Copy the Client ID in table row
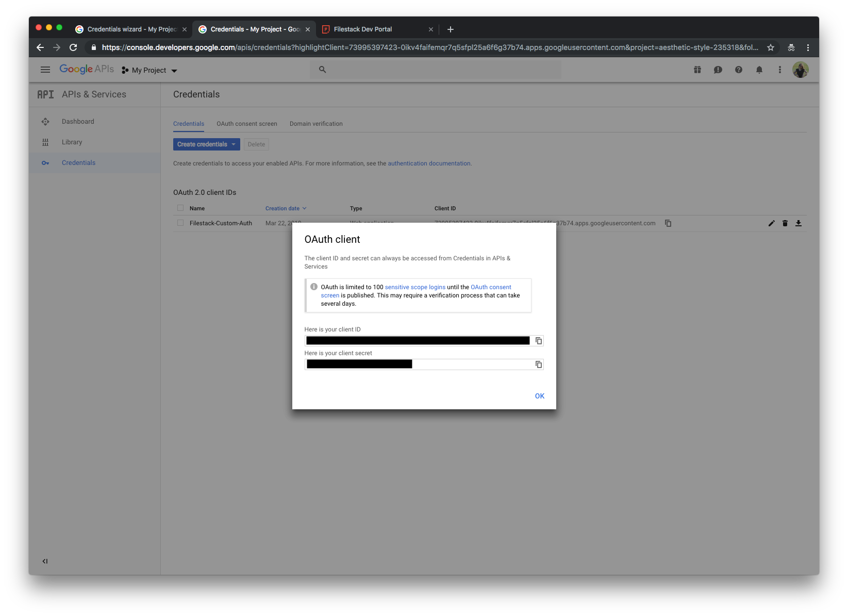 click(668, 223)
